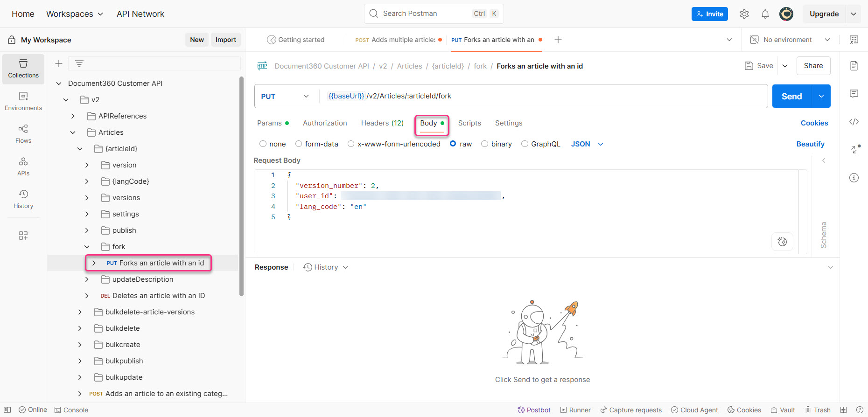Open Runner in the status bar
Viewport: 868px width, 417px height.
575,410
